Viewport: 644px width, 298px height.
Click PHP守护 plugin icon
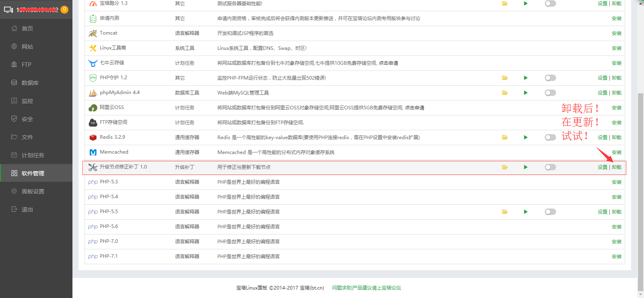93,78
